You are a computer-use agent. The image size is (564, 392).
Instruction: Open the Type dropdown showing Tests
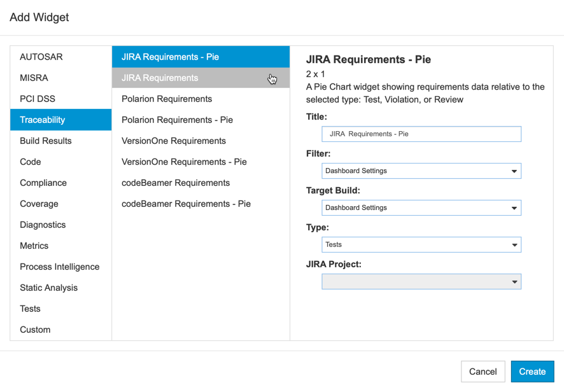421,244
